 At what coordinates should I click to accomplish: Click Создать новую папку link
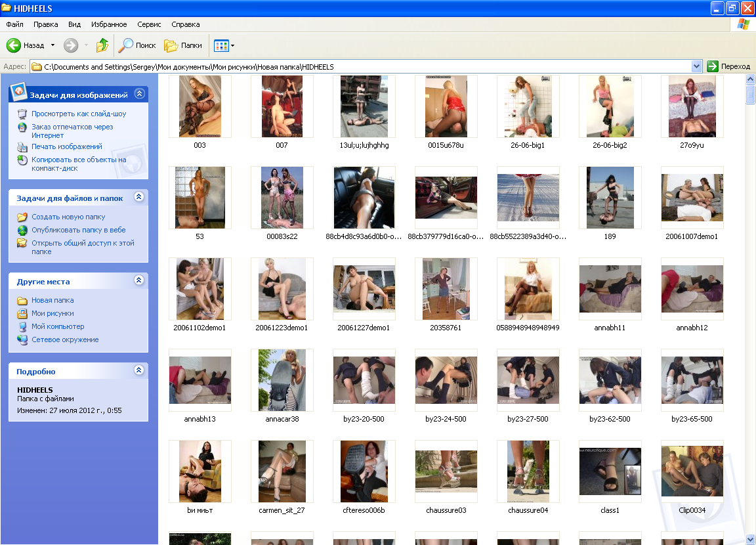pos(68,217)
